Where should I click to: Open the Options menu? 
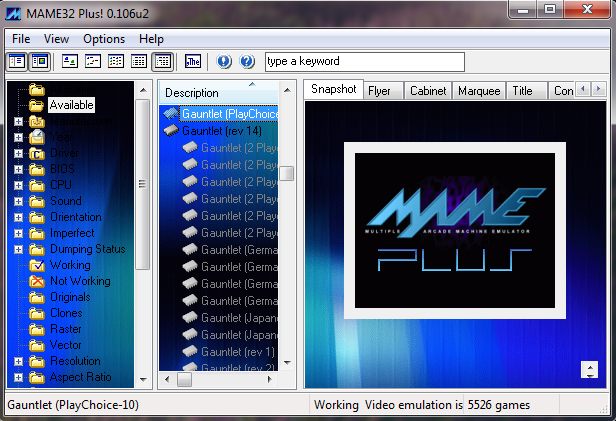[104, 39]
